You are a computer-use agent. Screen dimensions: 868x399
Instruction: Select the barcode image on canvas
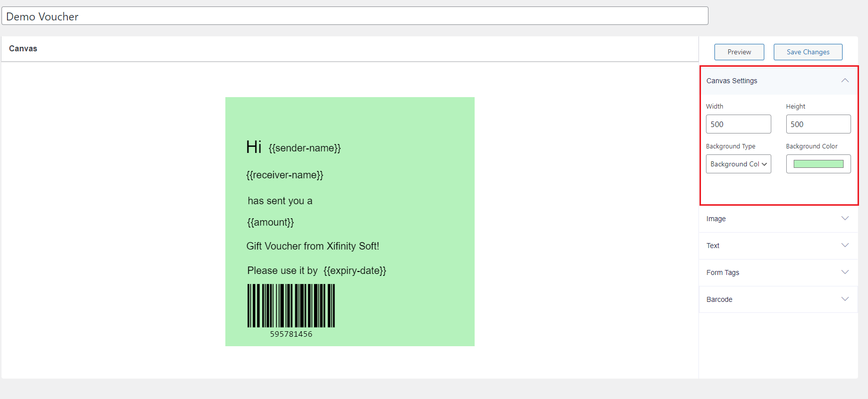tap(291, 306)
